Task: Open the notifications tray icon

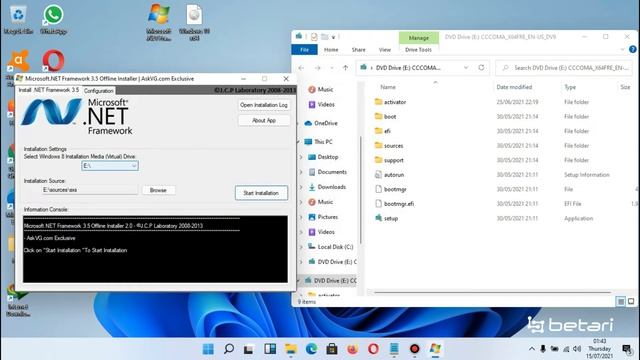Action: 627,349
